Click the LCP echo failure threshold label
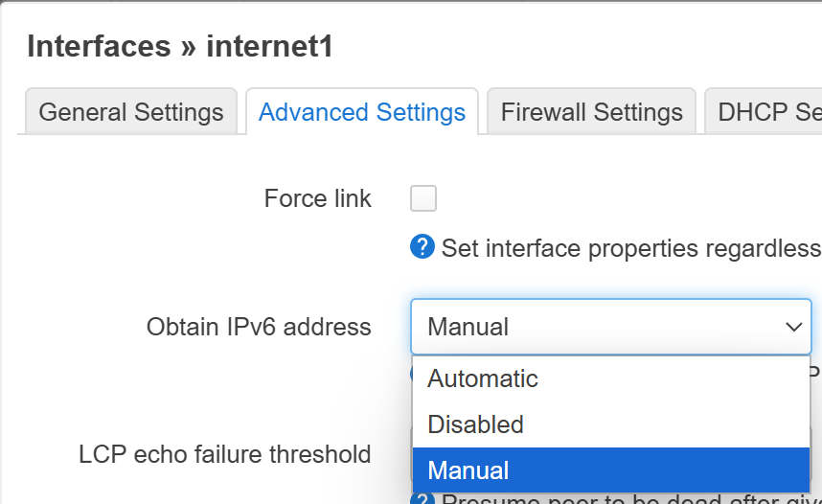 point(225,453)
